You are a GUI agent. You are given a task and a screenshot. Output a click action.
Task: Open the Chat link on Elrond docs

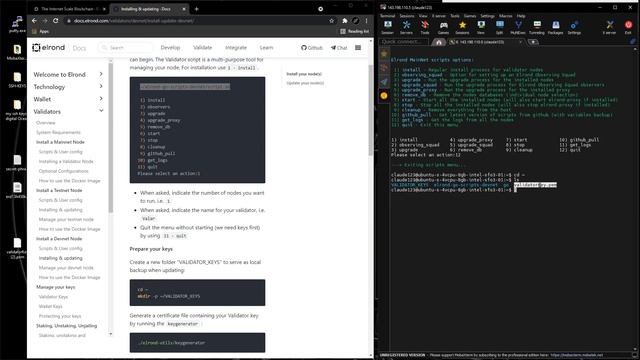coord(339,48)
